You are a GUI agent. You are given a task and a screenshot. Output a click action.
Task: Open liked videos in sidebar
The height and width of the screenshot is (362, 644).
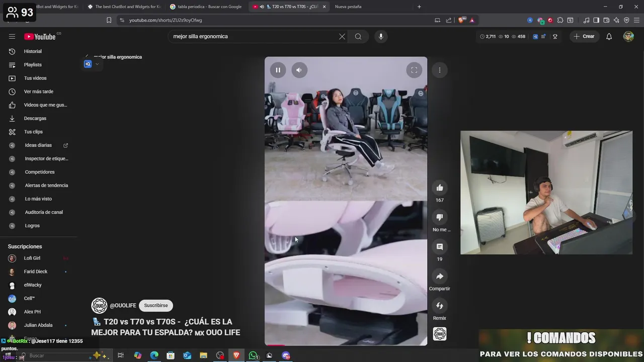[x=38, y=105]
